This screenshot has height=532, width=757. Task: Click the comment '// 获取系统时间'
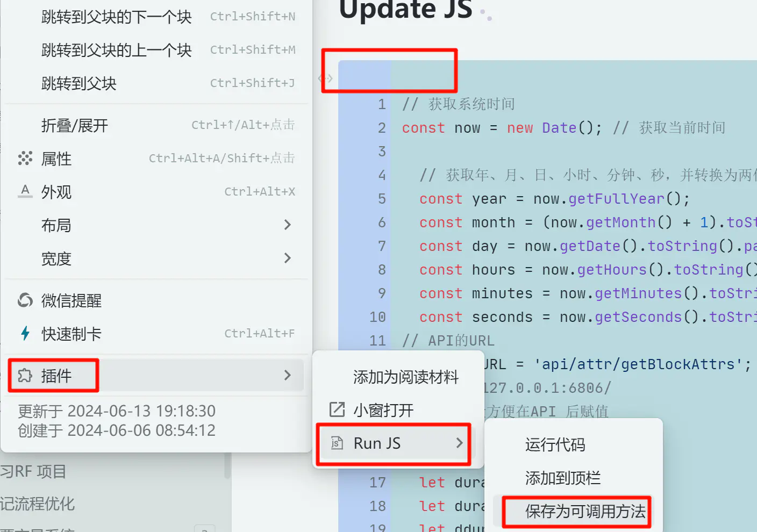coord(459,104)
